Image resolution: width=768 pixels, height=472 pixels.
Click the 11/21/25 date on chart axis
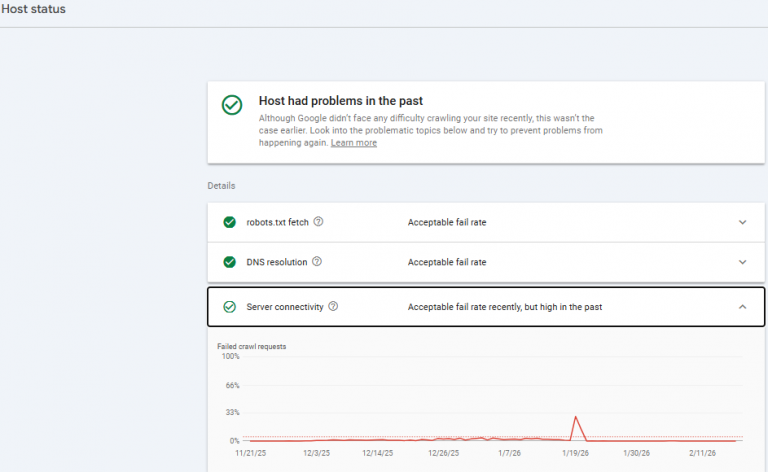(250, 453)
